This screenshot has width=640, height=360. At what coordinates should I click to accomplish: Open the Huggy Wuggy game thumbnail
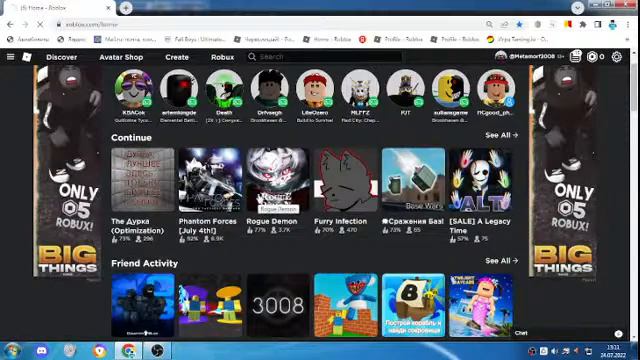click(345, 305)
